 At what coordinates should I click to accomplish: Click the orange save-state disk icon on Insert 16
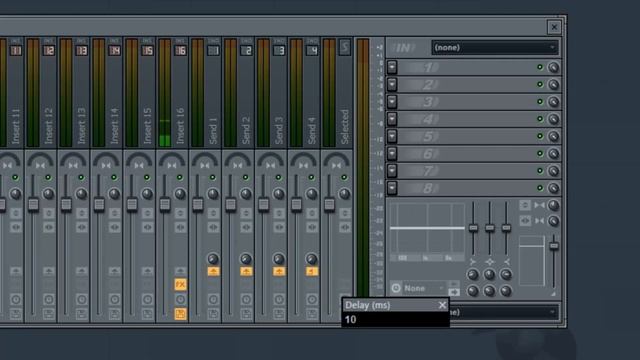180,314
